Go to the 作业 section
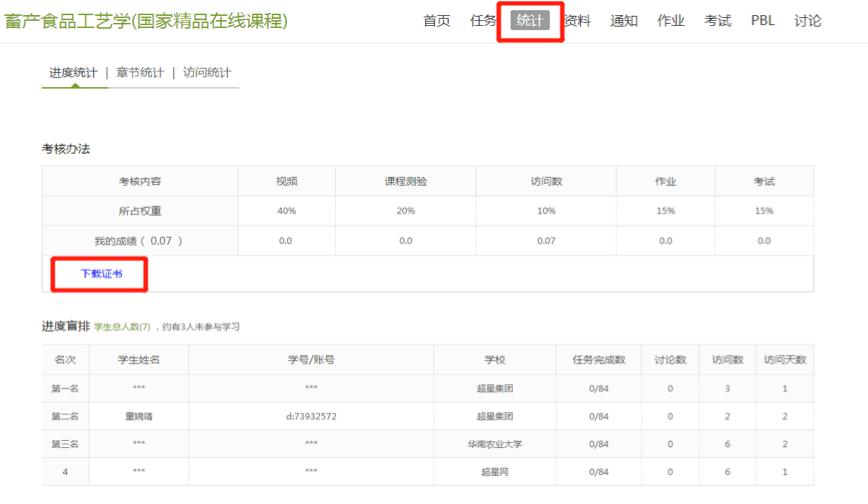The height and width of the screenshot is (504, 868). 671,21
